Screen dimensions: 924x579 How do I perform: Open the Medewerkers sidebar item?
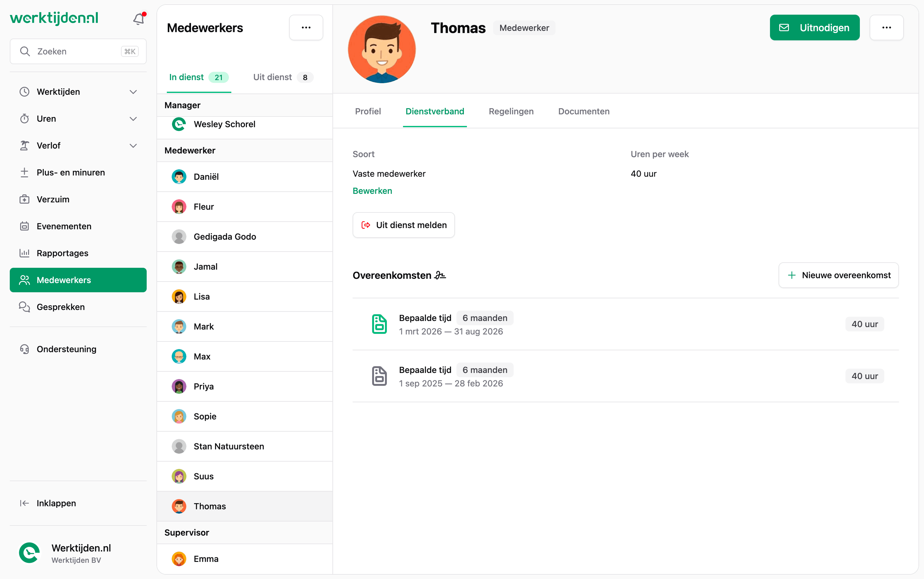(x=78, y=280)
